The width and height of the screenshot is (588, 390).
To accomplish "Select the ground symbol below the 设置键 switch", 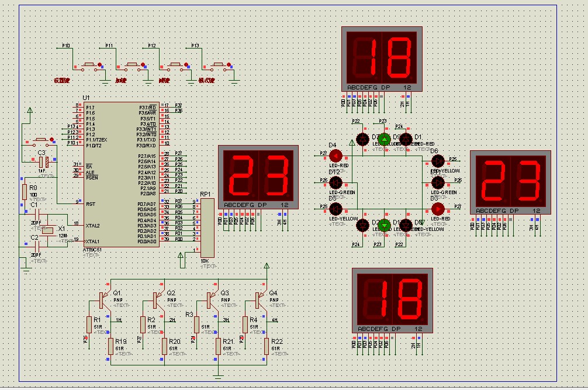I will click(x=105, y=82).
